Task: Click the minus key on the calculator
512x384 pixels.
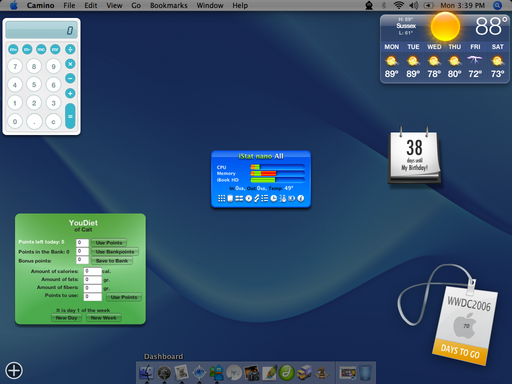Action: tap(70, 79)
